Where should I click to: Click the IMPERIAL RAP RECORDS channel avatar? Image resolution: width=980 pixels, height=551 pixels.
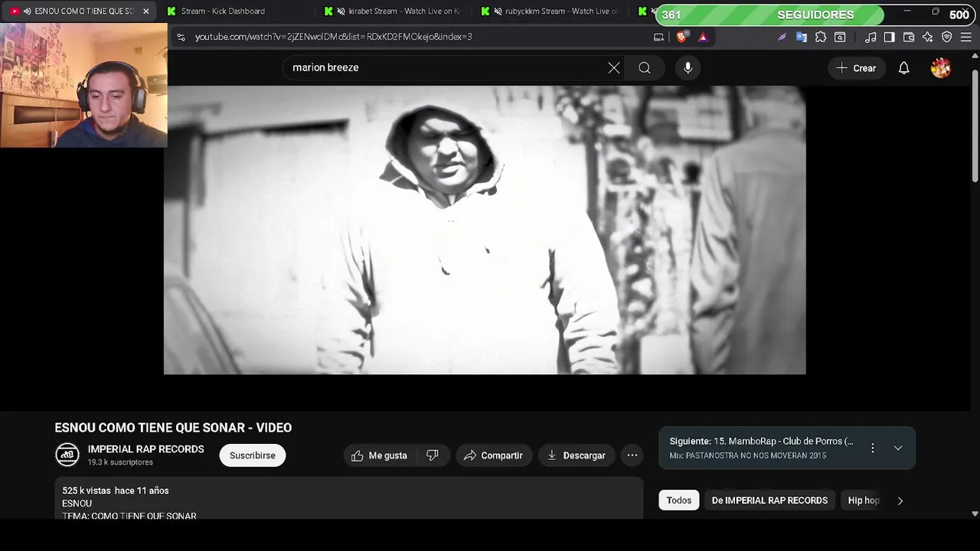[x=67, y=455]
